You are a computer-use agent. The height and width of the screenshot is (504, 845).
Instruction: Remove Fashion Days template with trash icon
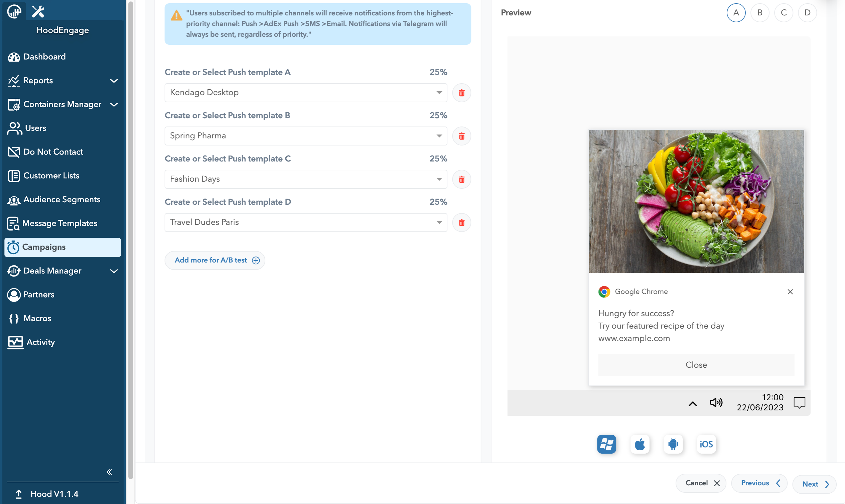click(461, 179)
